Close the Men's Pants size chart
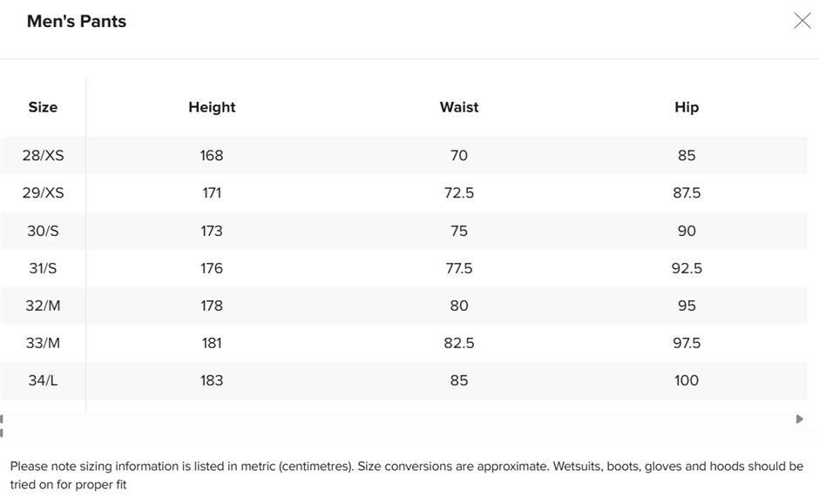This screenshot has height=504, width=819. (x=802, y=21)
